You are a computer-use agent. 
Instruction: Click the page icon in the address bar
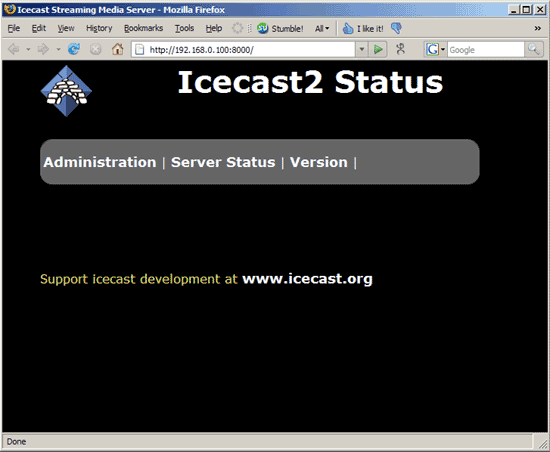[140, 49]
